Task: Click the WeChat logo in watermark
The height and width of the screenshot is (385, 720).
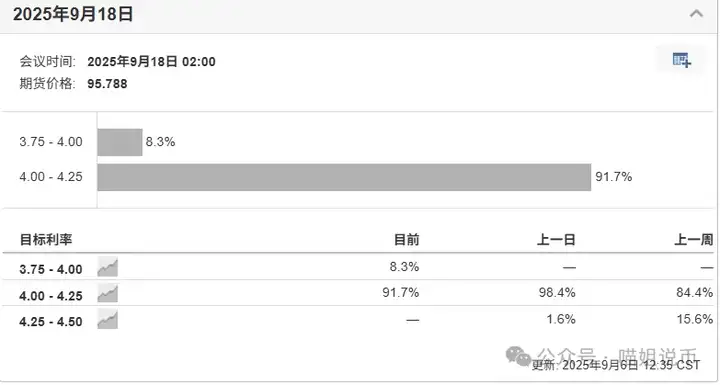Action: tap(518, 356)
